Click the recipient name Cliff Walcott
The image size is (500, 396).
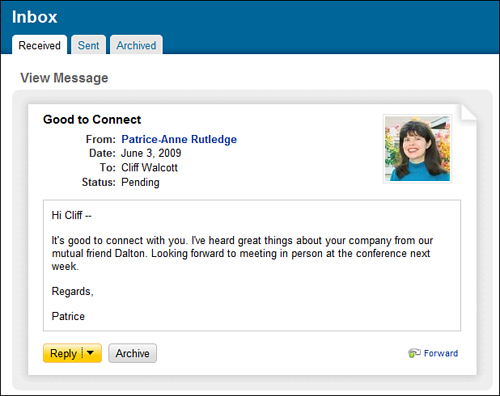pyautogui.click(x=149, y=167)
